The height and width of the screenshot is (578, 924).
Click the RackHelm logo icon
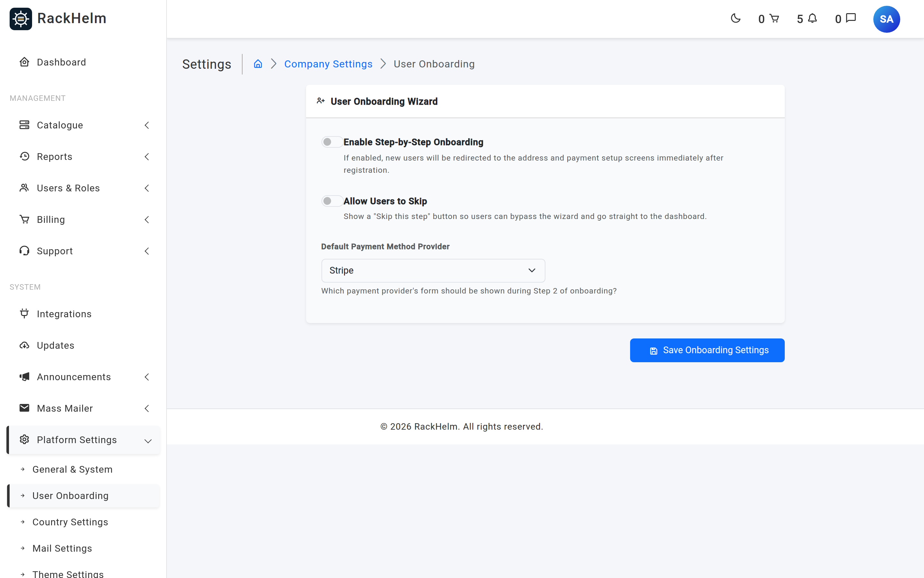point(21,19)
